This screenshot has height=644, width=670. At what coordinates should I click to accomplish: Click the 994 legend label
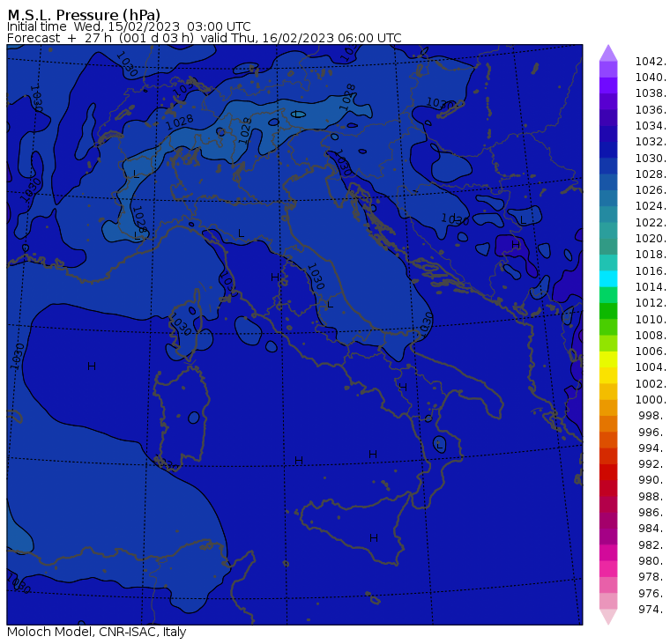(x=652, y=448)
